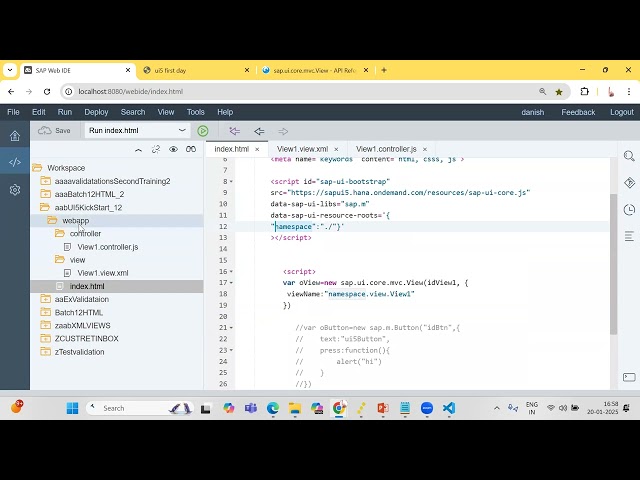The image size is (640, 480).
Task: Open the Preferences gear icon in sidebar
Action: point(15,190)
